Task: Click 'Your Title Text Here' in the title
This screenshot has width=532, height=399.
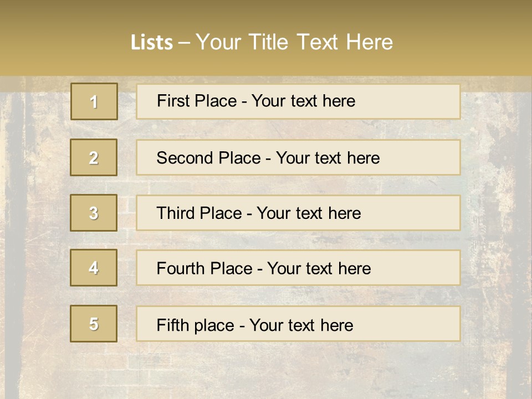Action: pyautogui.click(x=294, y=42)
